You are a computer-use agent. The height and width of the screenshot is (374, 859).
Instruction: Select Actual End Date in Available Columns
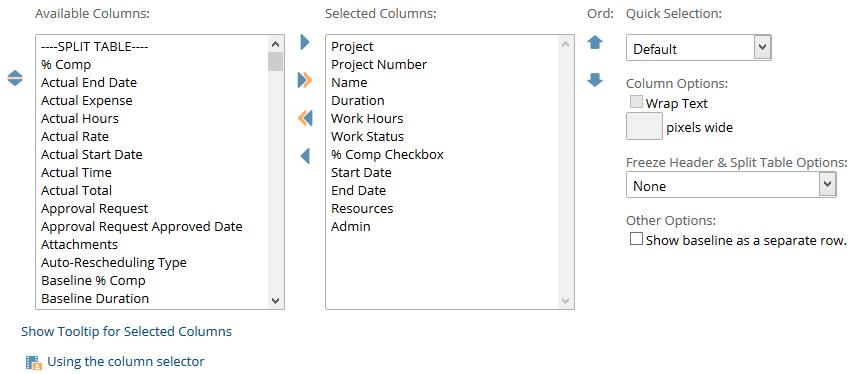tap(89, 83)
